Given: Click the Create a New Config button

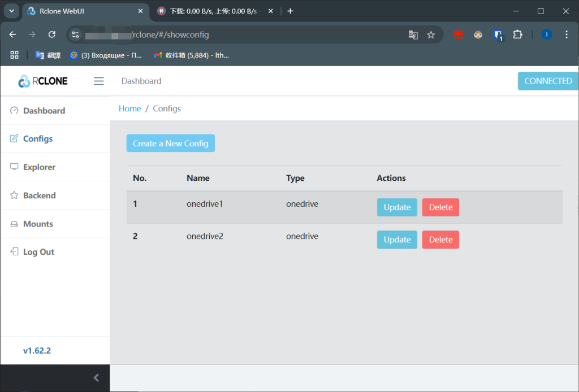Looking at the screenshot, I should 170,143.
